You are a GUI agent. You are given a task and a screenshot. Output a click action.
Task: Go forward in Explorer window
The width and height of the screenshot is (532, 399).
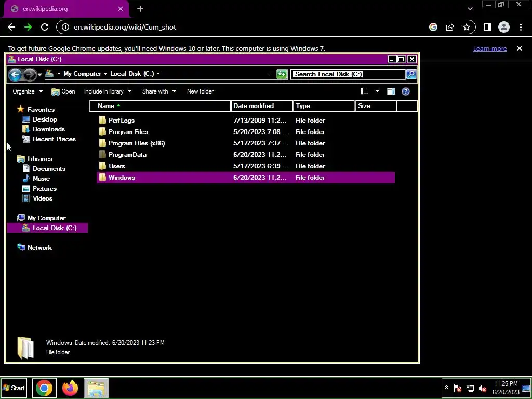click(x=30, y=74)
